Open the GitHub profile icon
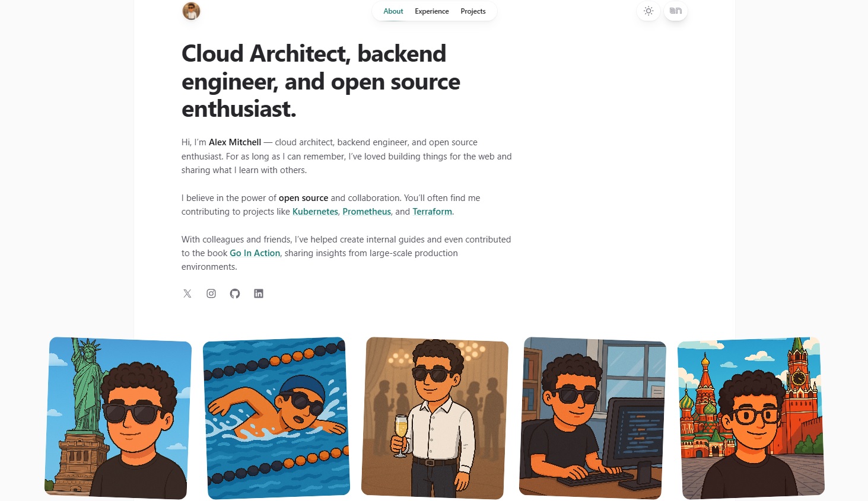The width and height of the screenshot is (868, 501). [235, 293]
